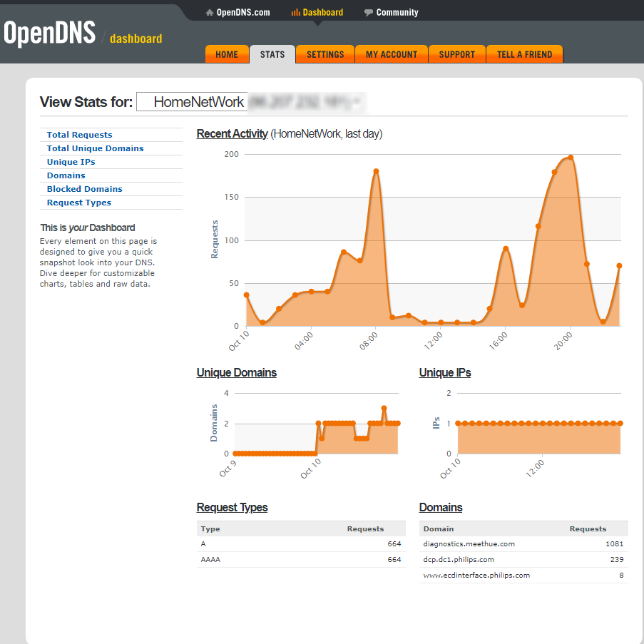This screenshot has width=644, height=644.
Task: Click the 1081 requests value
Action: tap(615, 543)
